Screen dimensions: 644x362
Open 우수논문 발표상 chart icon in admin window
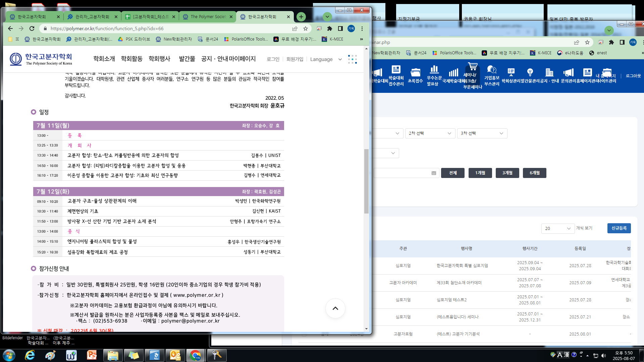[434, 76]
